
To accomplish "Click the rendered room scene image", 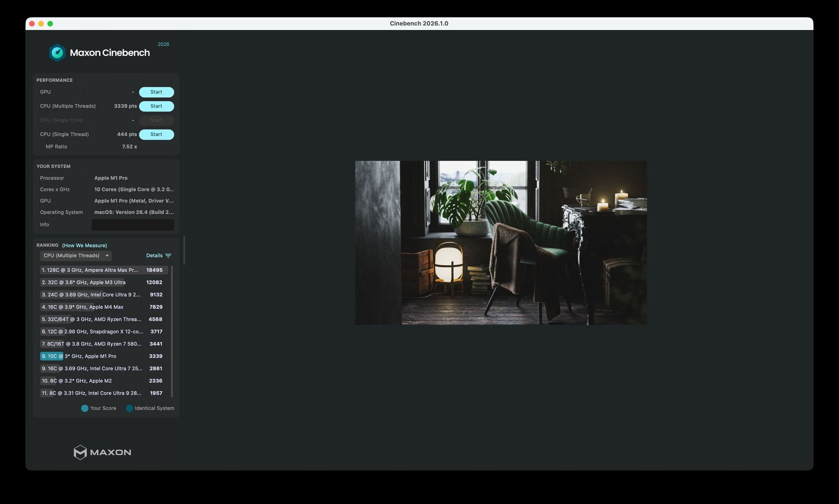I will pyautogui.click(x=501, y=243).
